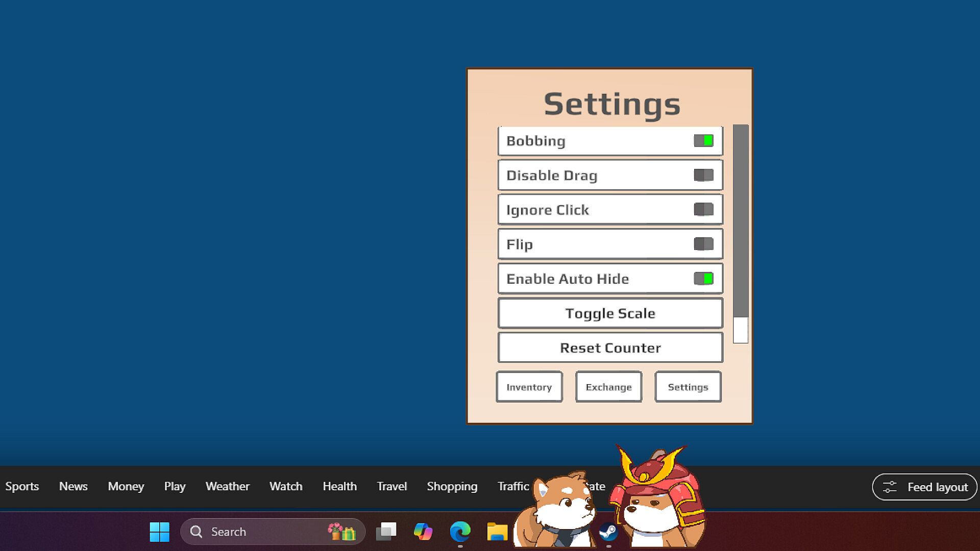Open the Exchange tab

pyautogui.click(x=608, y=387)
